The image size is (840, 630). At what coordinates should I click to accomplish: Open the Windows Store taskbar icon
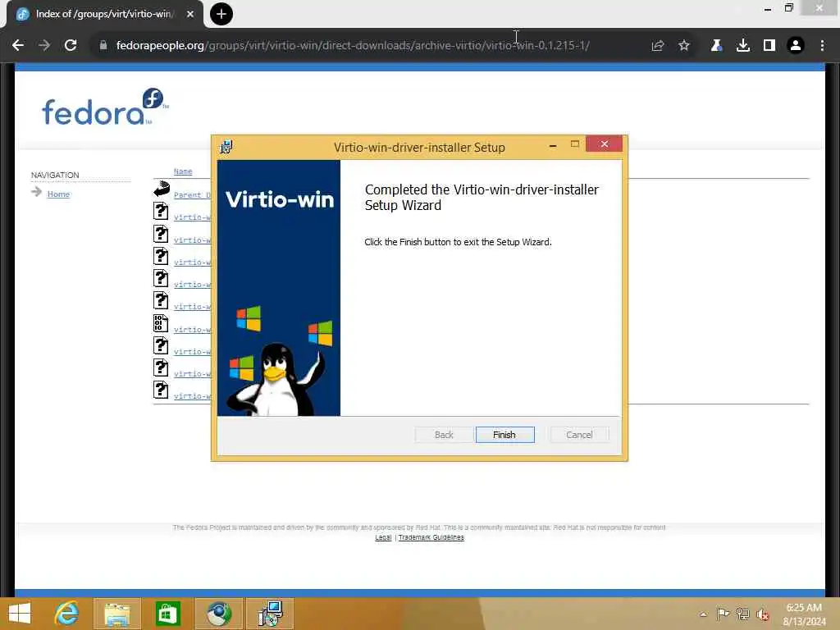167,614
